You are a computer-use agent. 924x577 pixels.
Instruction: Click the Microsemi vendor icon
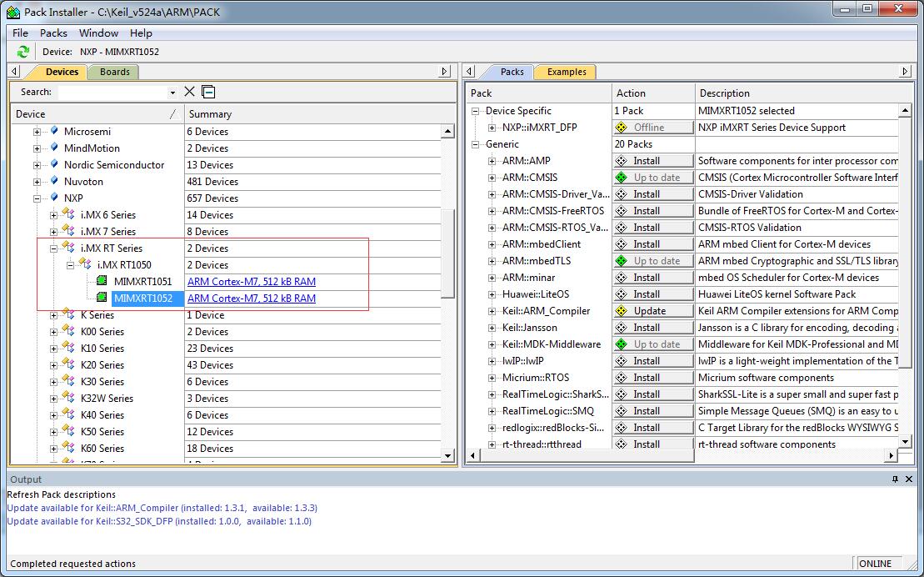(54, 130)
